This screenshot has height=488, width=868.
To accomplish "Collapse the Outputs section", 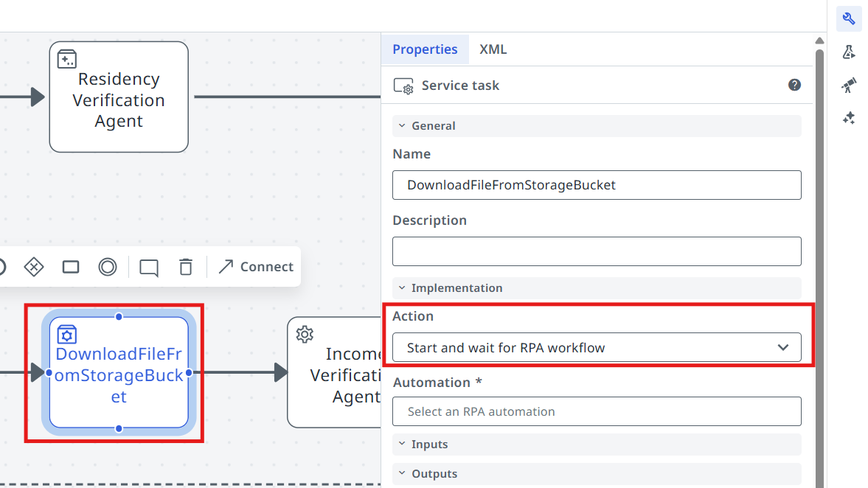I will tap(597, 473).
